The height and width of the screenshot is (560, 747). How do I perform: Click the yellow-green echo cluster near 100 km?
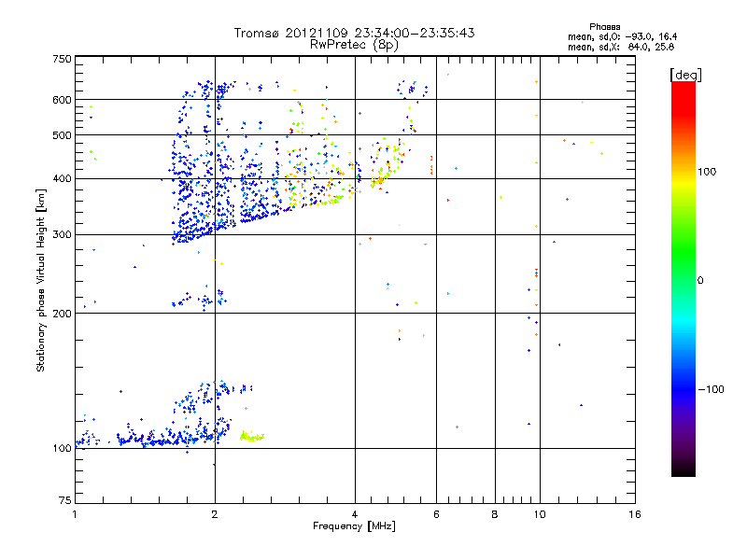tap(252, 437)
